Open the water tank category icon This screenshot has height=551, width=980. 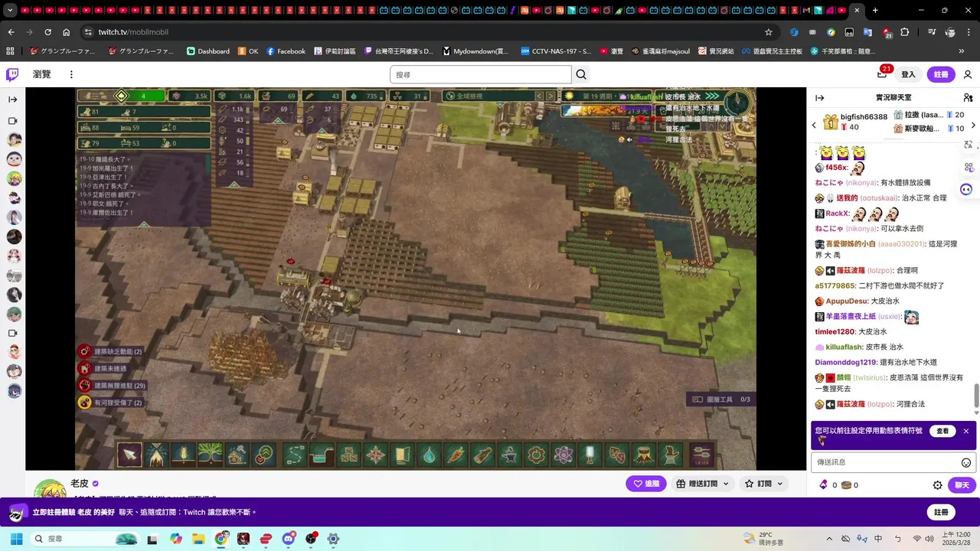322,455
